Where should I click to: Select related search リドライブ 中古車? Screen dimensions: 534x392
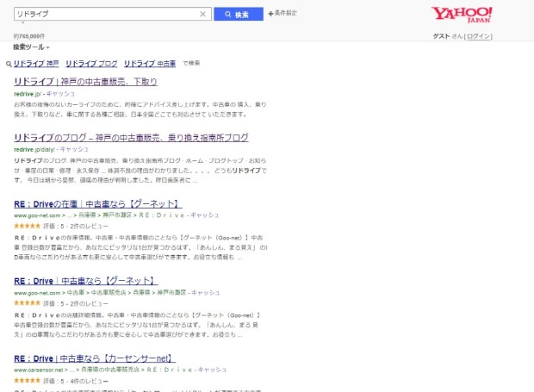150,64
